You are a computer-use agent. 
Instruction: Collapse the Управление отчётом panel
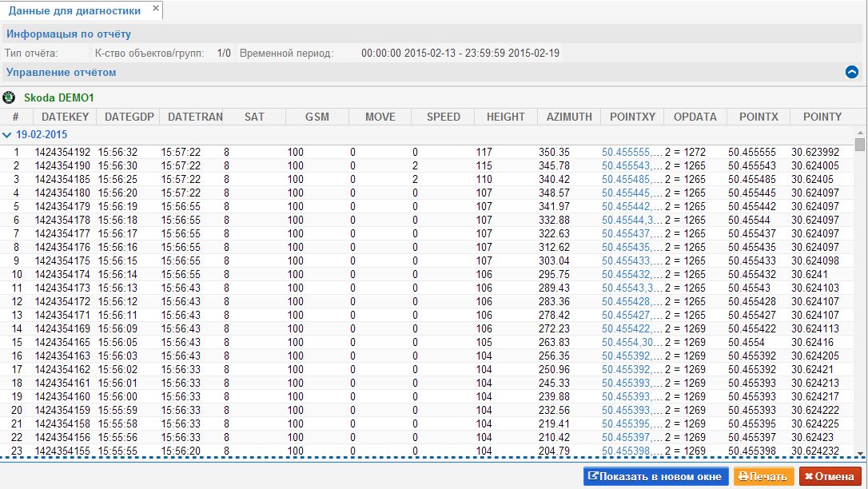[x=851, y=72]
